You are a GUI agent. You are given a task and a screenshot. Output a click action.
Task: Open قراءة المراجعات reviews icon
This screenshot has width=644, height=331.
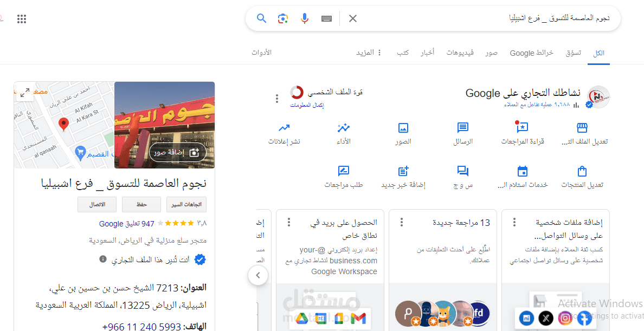click(x=522, y=127)
